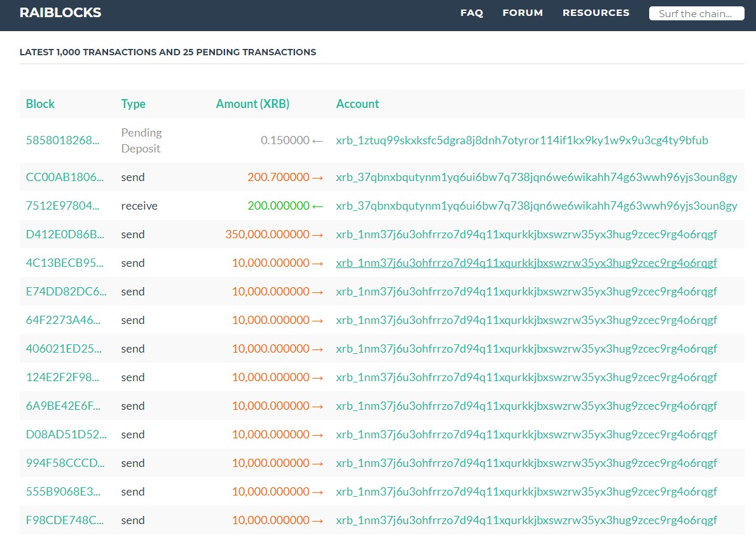Open account link in D412E0D86B row

pos(526,234)
